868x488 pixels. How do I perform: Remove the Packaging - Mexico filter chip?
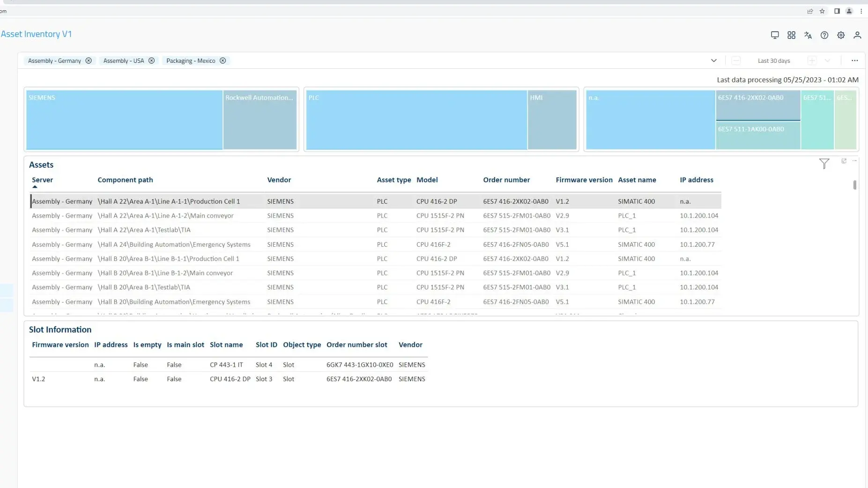(223, 61)
